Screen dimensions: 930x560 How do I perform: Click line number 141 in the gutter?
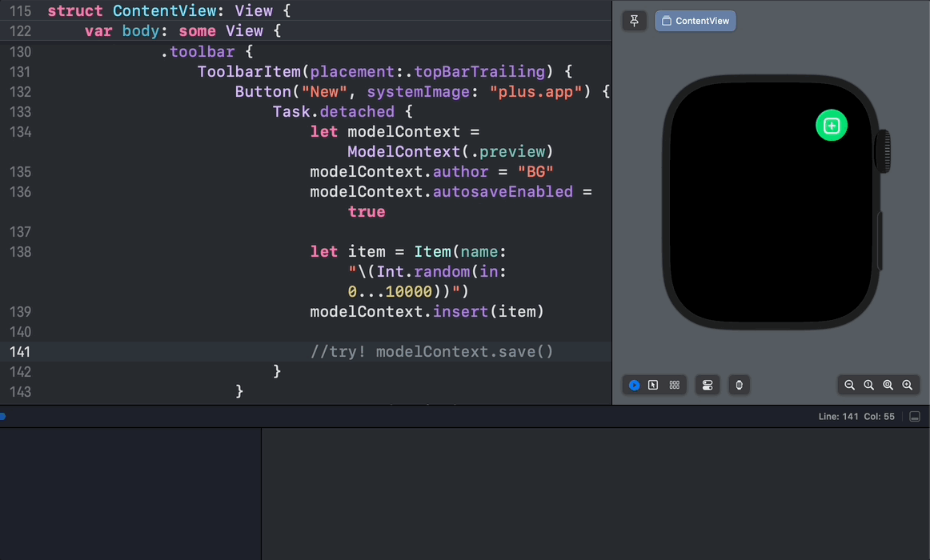pyautogui.click(x=20, y=352)
